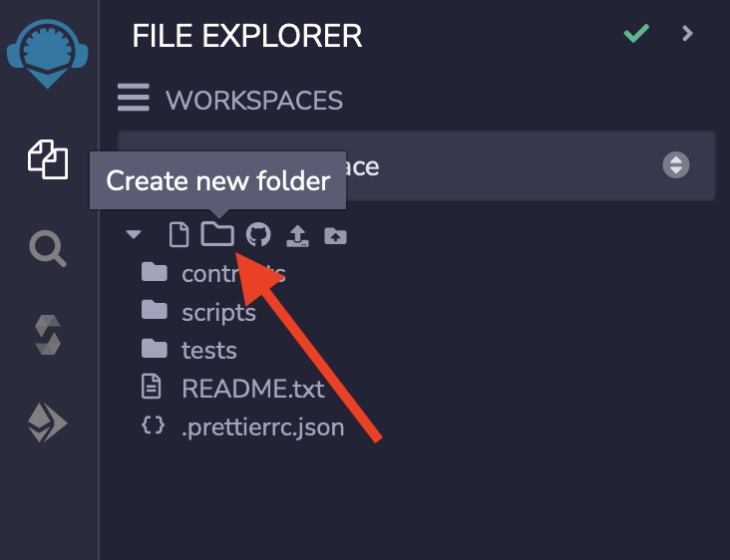Viewport: 730px width, 560px height.
Task: Click the GitHub gist publish icon
Action: [258, 234]
